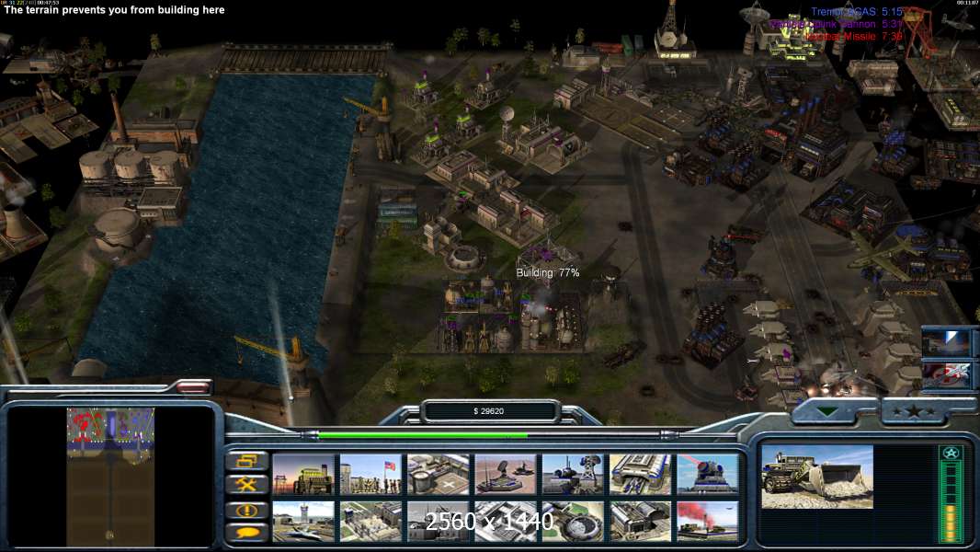This screenshot has width=980, height=552.
Task: Click the purple superweapon timer reading 5:31
Action: [x=837, y=24]
